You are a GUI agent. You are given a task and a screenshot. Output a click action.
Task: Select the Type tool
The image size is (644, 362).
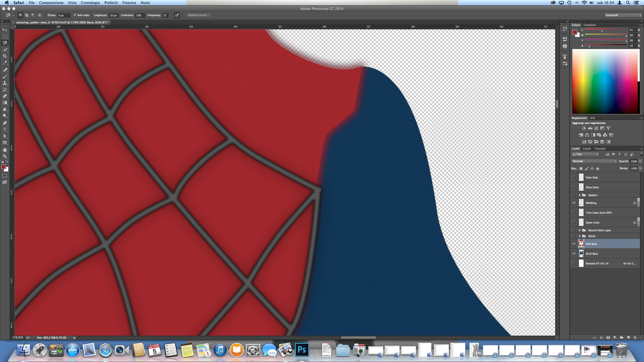tap(5, 129)
